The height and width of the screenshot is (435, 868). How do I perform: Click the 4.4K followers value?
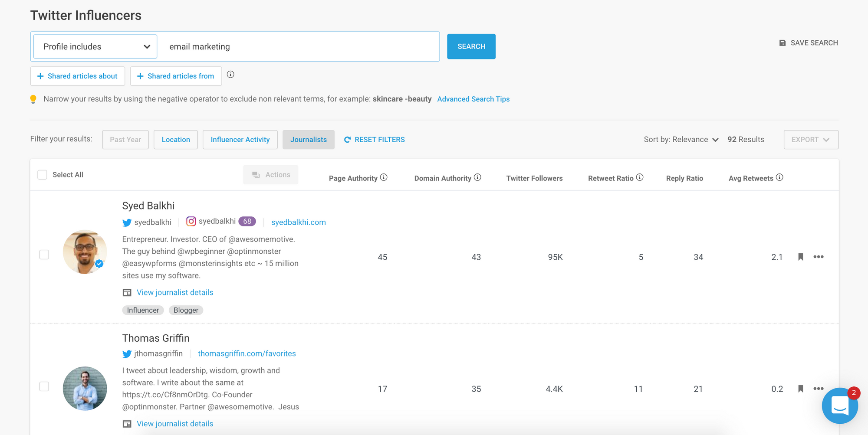(554, 389)
